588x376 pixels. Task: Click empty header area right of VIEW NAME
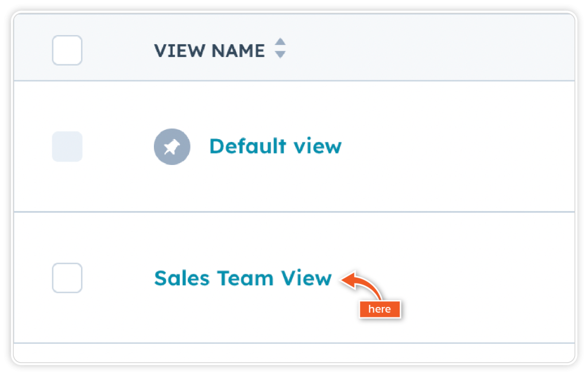431,51
